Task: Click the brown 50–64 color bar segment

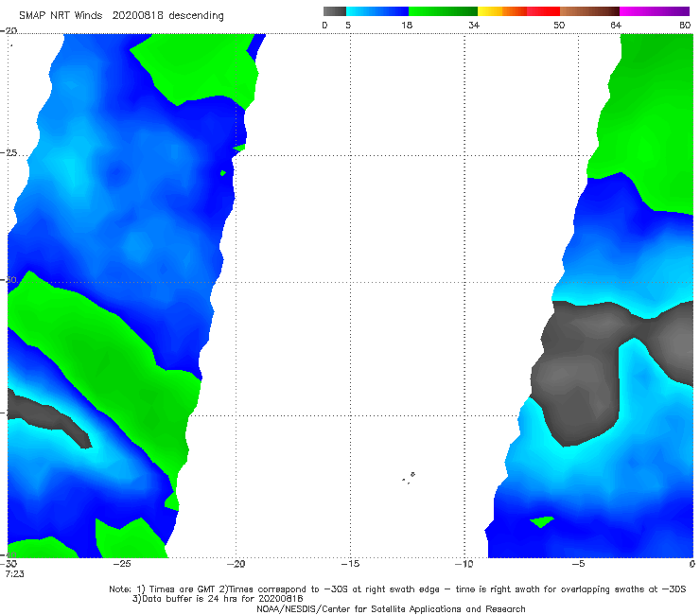Action: [589, 11]
